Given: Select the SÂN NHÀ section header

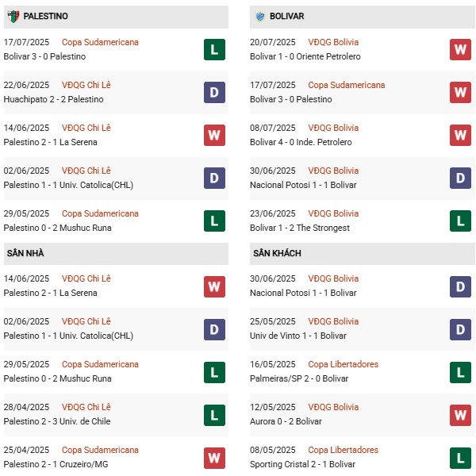Looking at the screenshot, I should pos(26,253).
